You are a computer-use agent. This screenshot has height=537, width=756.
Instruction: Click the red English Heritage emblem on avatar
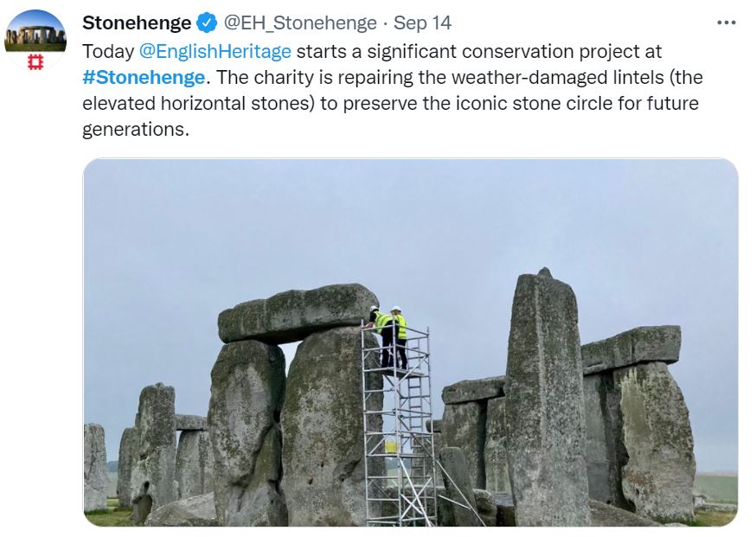click(x=35, y=62)
